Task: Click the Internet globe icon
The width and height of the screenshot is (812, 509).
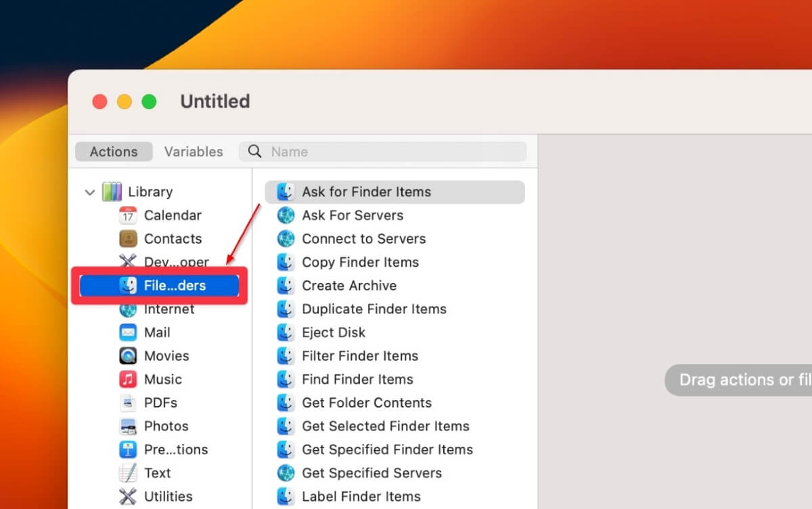Action: tap(128, 309)
